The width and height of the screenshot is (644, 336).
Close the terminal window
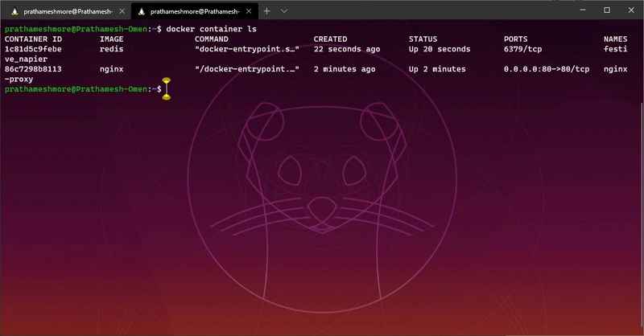pyautogui.click(x=631, y=10)
